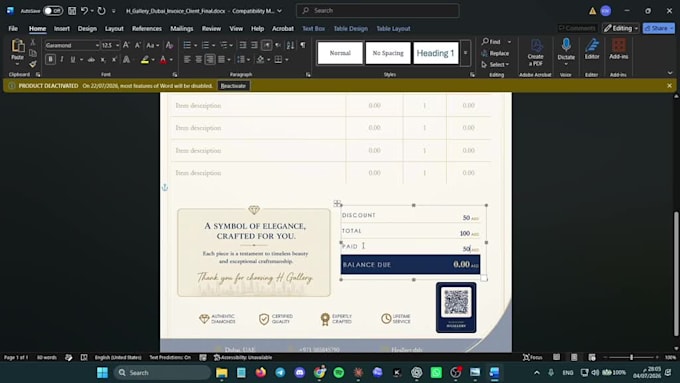Open the Select dropdown

495,65
